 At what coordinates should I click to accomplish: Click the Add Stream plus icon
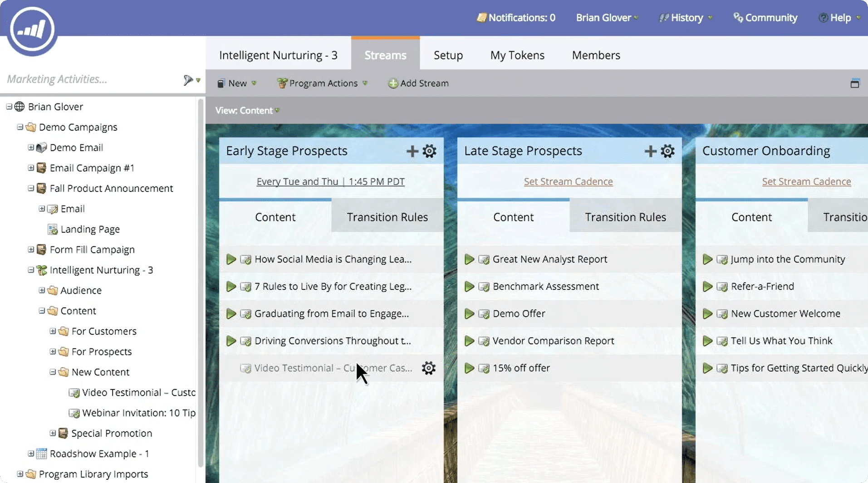click(393, 83)
